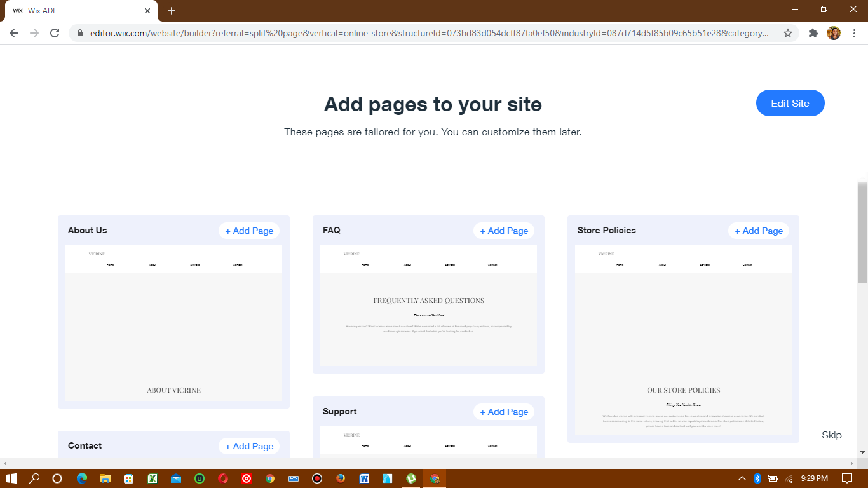Screen dimensions: 868x488
Task: Add the FAQ page
Action: coord(504,231)
